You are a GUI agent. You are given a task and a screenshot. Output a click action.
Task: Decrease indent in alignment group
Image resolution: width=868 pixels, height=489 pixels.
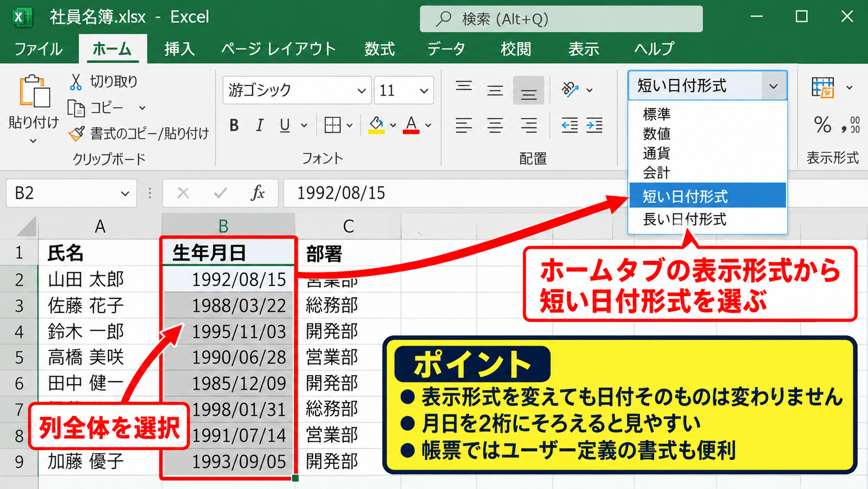pyautogui.click(x=569, y=125)
